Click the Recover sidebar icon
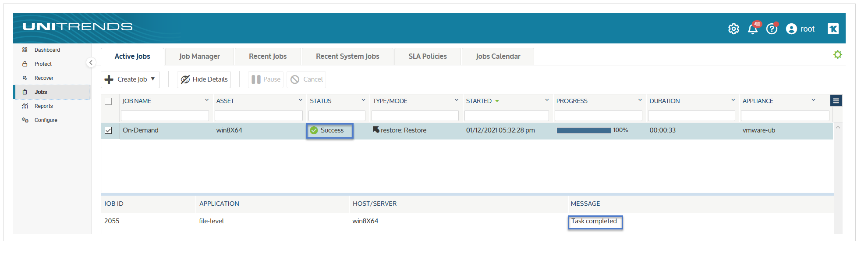Viewport: 868px width, 254px height. [x=25, y=78]
